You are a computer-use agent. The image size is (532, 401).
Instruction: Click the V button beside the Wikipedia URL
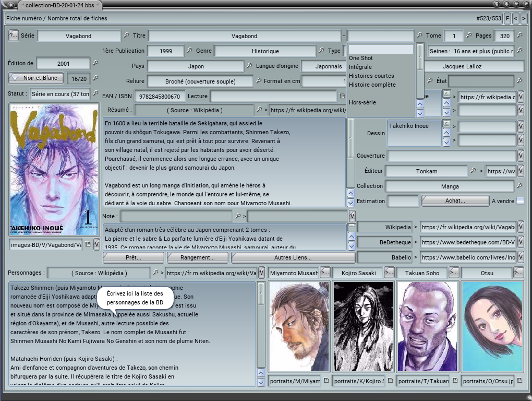(521, 227)
